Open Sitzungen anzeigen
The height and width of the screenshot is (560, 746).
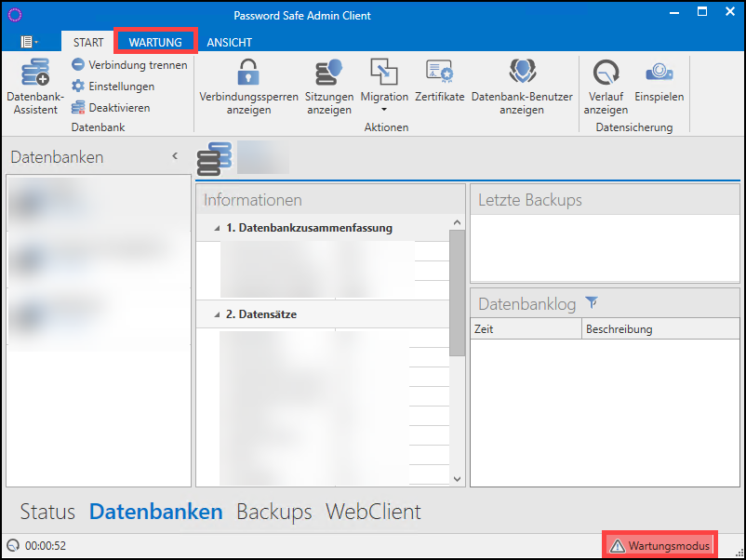(329, 87)
